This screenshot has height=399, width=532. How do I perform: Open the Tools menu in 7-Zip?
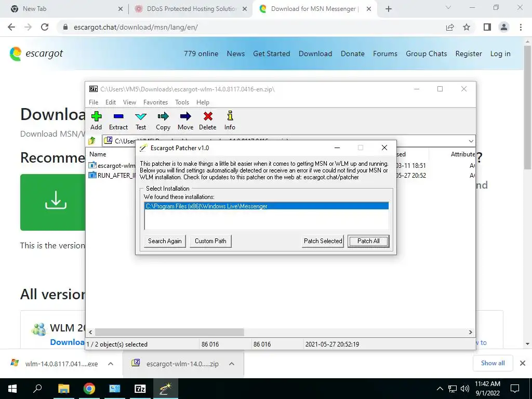182,102
